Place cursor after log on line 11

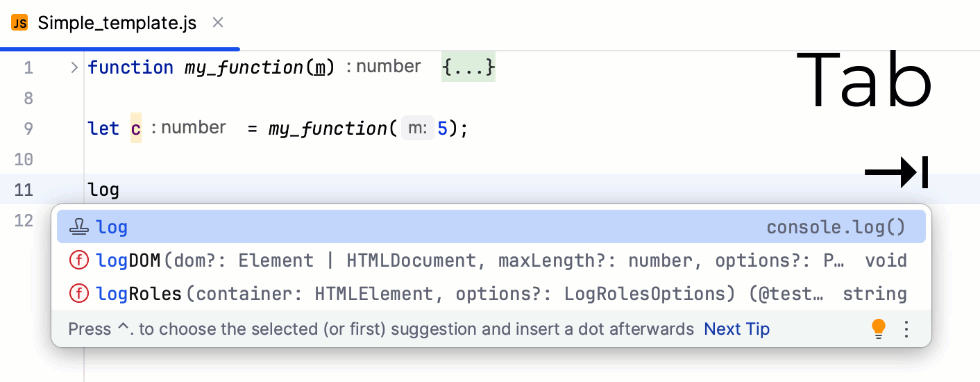[x=120, y=190]
